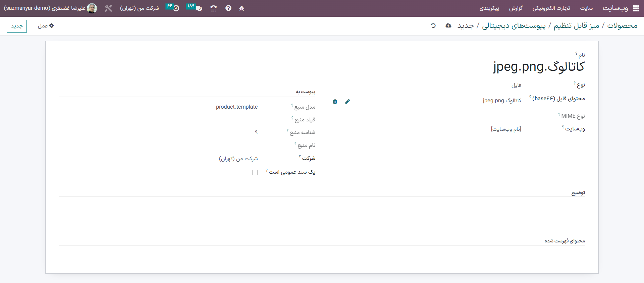
Task: Open the 'پیکربندی' menu
Action: click(x=489, y=8)
